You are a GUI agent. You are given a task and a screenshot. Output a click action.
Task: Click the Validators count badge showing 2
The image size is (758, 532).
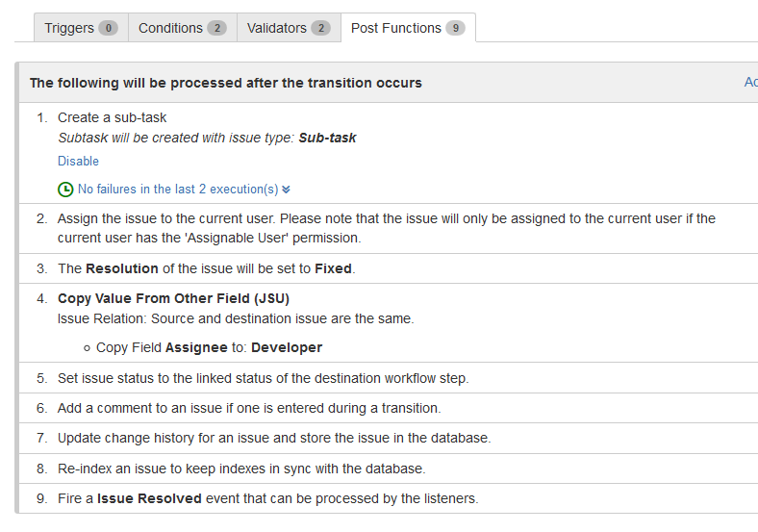[x=321, y=28]
